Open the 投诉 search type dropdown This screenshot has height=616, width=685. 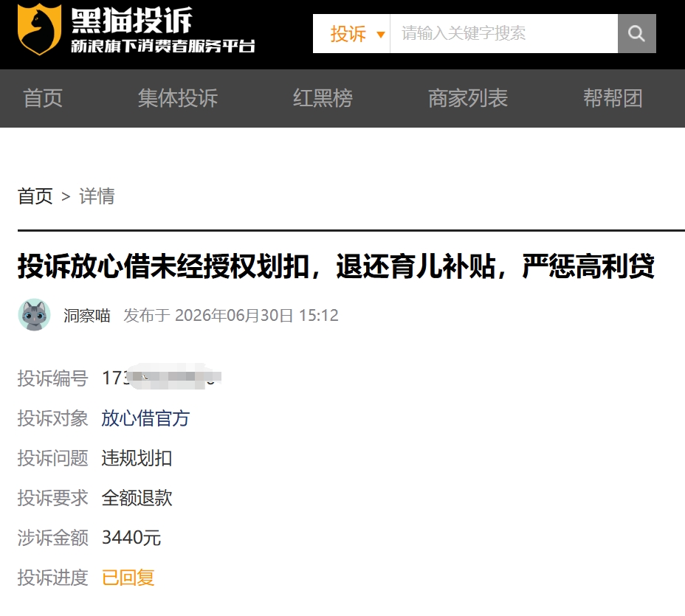point(351,34)
